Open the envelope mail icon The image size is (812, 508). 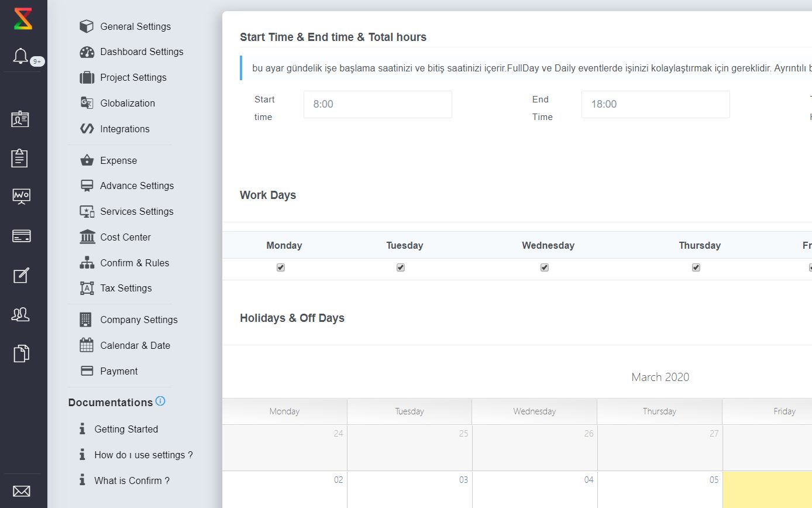(22, 490)
